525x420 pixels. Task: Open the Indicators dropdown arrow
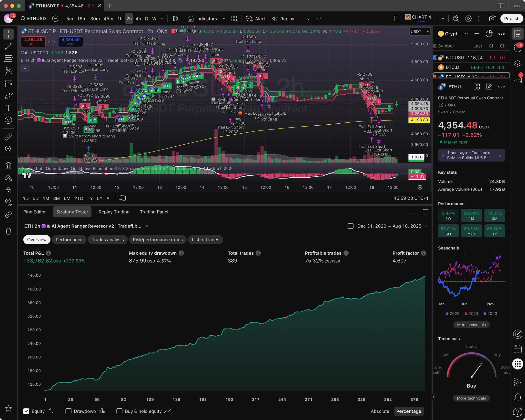coord(224,18)
